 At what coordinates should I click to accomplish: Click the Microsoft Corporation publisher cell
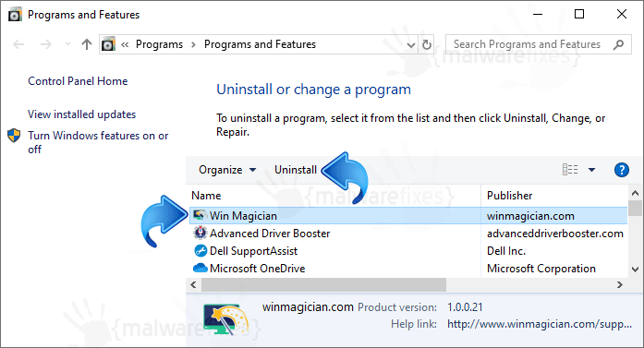(541, 269)
